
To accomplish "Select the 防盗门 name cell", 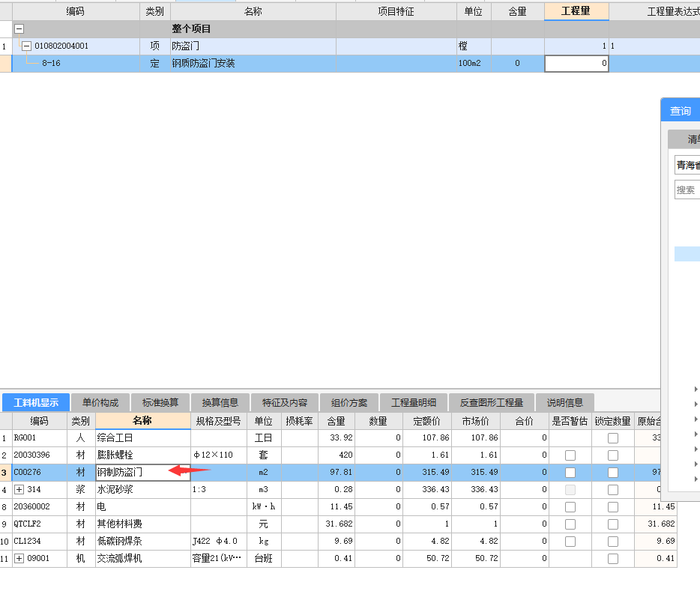I will click(253, 46).
